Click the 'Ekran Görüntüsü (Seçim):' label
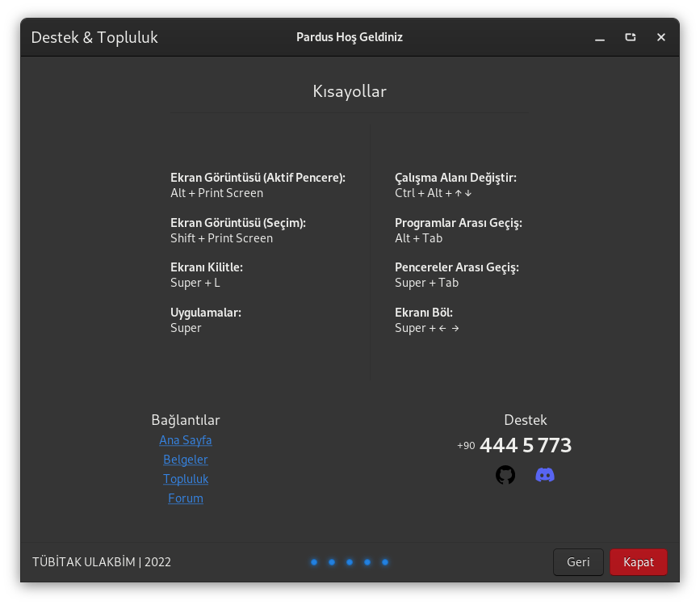 238,223
